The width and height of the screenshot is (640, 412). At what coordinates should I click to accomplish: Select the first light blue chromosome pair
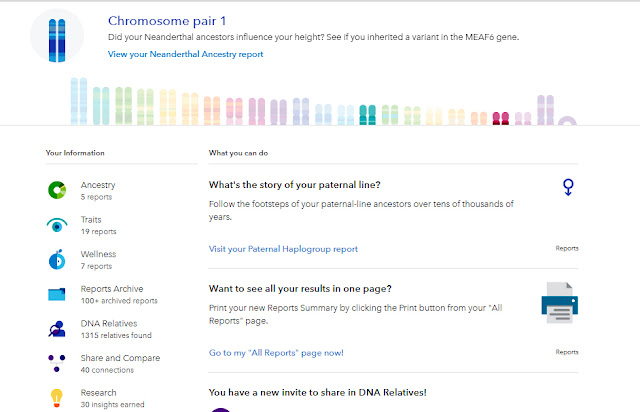coord(79,101)
